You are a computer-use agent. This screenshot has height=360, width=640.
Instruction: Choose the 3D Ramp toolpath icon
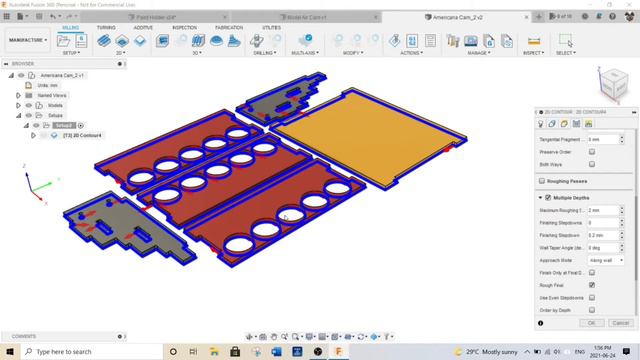click(x=234, y=40)
